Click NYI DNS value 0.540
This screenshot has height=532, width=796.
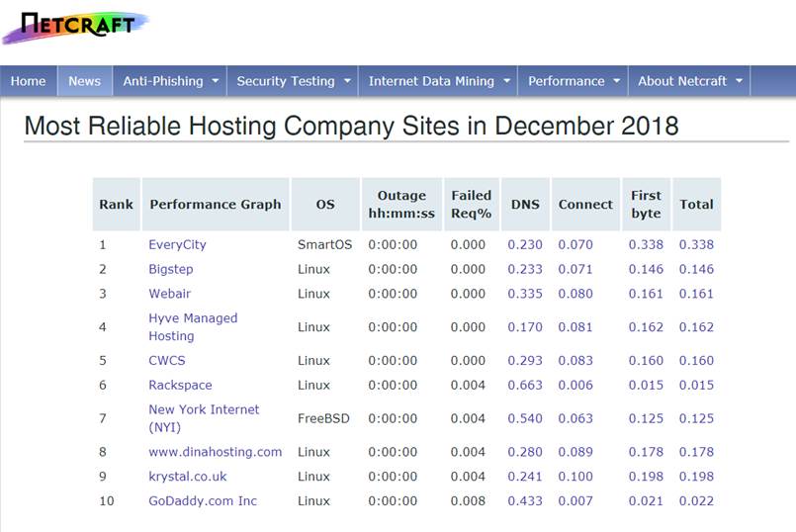525,418
